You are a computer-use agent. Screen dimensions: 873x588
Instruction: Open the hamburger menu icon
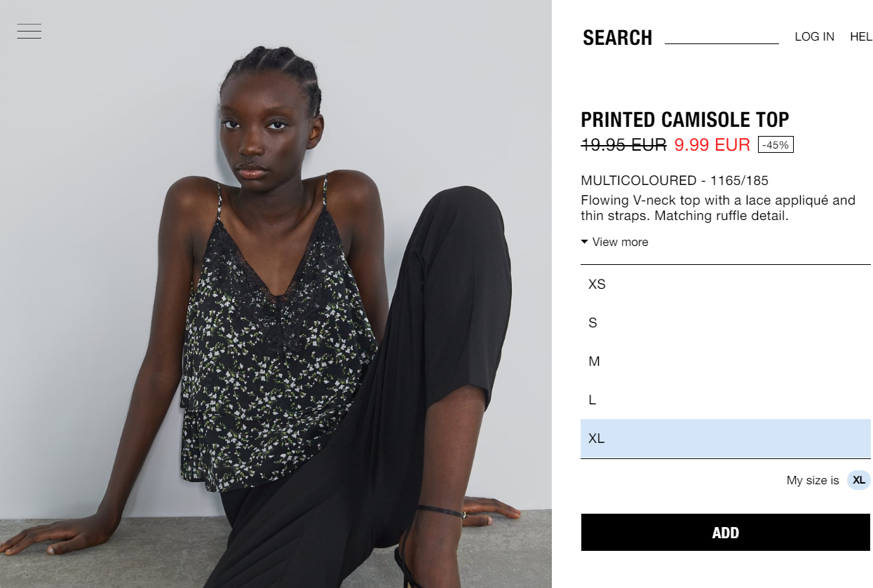click(29, 32)
